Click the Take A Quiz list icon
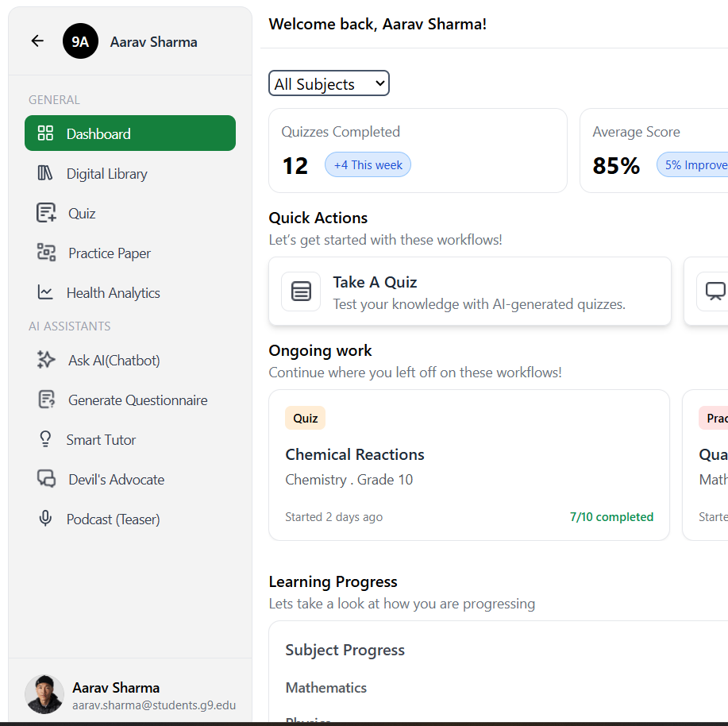The image size is (728, 726). 301,292
